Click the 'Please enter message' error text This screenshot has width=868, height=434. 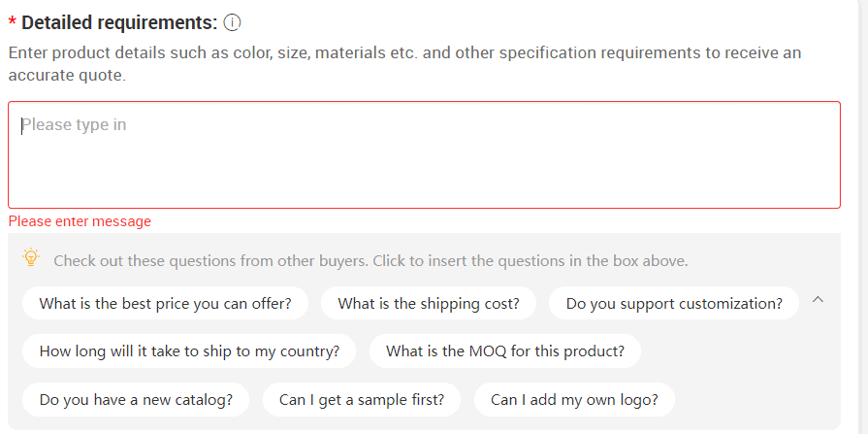(80, 221)
